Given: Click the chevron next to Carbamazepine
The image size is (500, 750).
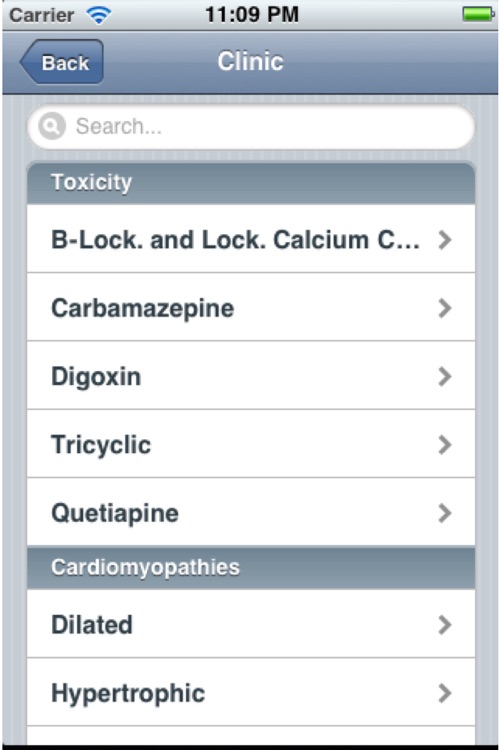Looking at the screenshot, I should [444, 308].
